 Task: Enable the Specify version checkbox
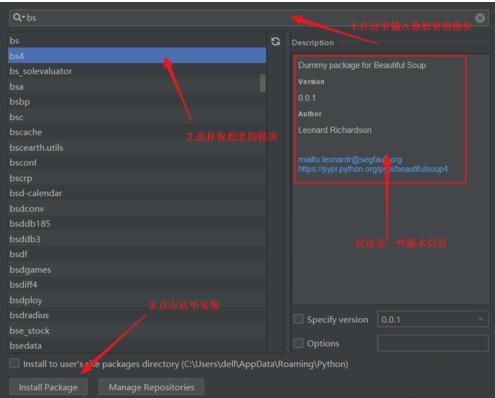(298, 319)
